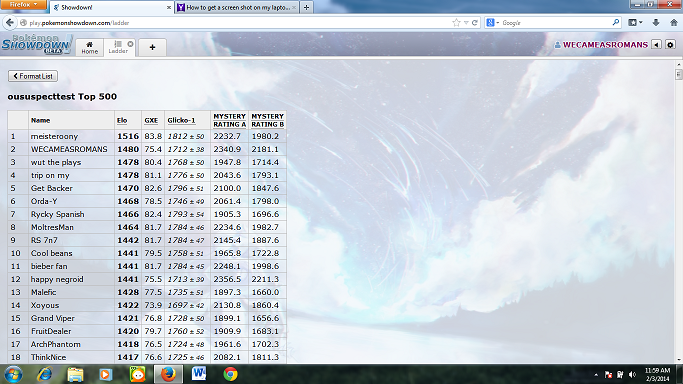Open the Firefox menu dropdown button

click(24, 4)
